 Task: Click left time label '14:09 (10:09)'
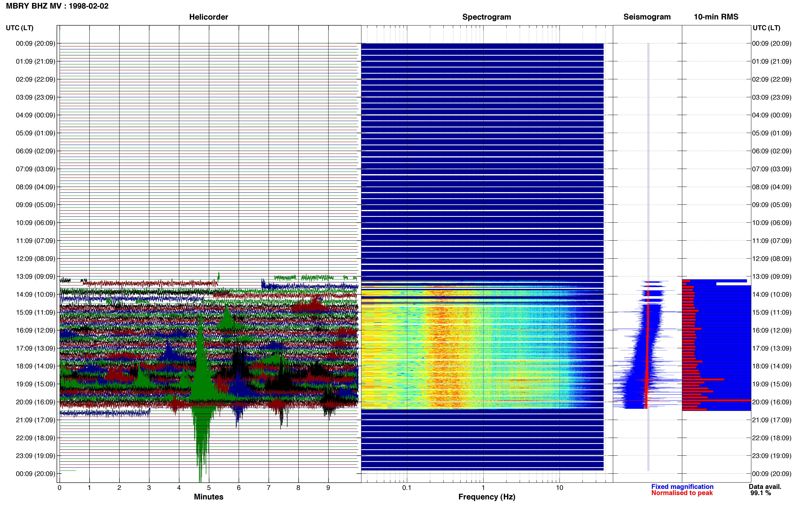(x=36, y=295)
